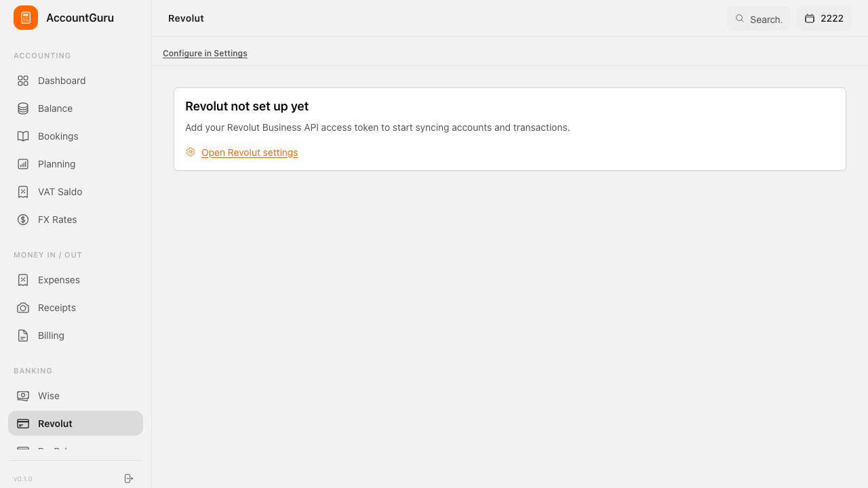Open the Bookings book icon
The image size is (868, 488).
point(23,136)
